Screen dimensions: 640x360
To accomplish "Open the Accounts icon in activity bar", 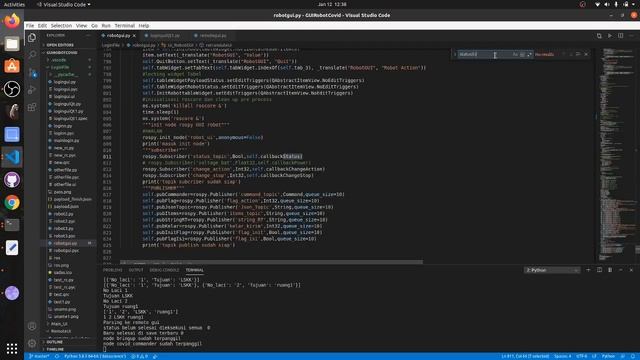I will tap(32, 326).
